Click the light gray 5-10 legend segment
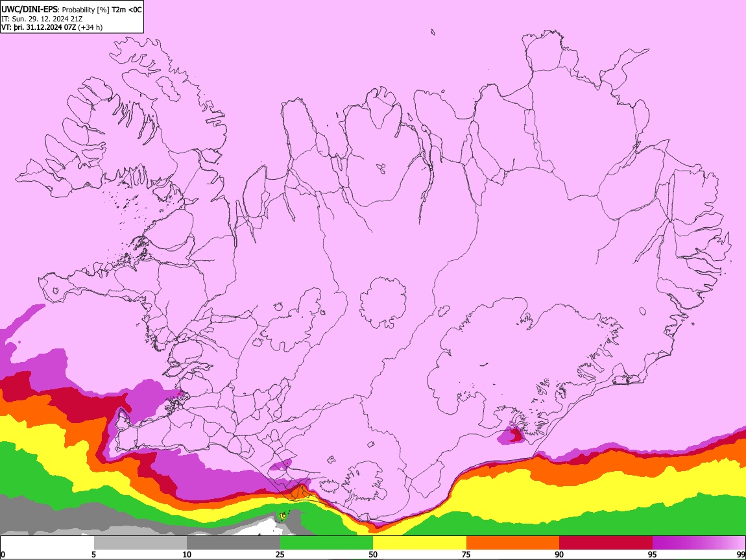 click(140, 543)
